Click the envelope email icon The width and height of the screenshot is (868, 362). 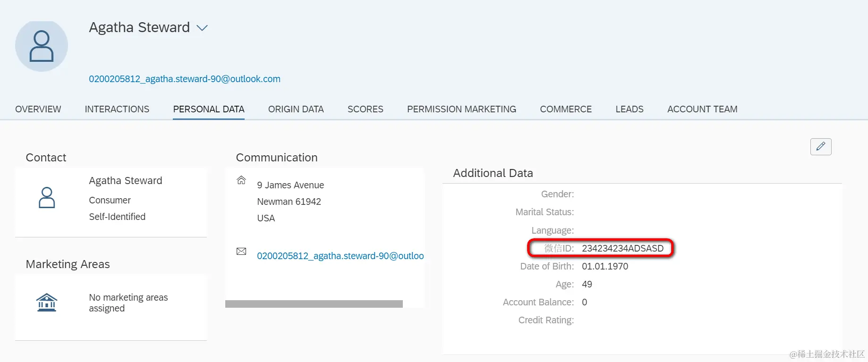point(241,251)
